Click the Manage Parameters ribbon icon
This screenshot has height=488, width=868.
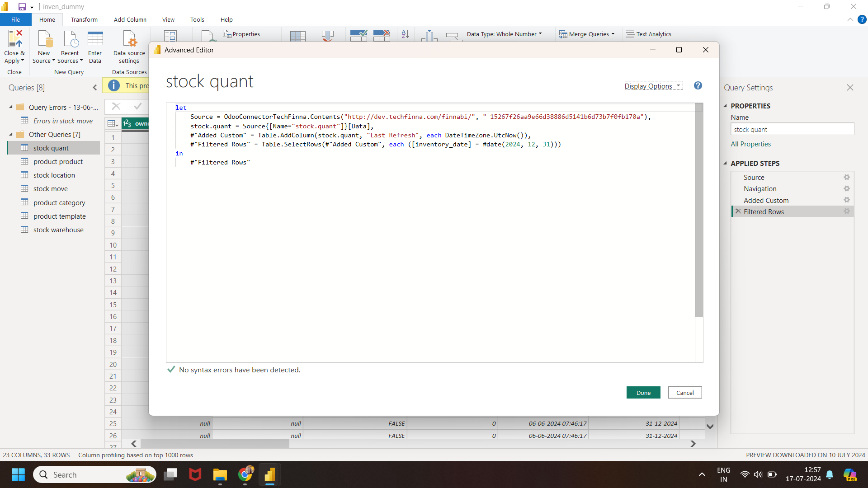170,36
